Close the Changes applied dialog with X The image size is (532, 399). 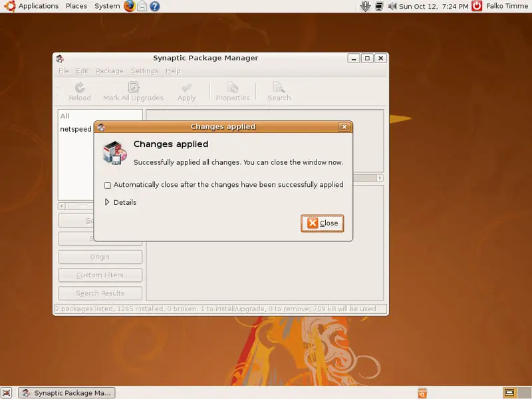[344, 127]
